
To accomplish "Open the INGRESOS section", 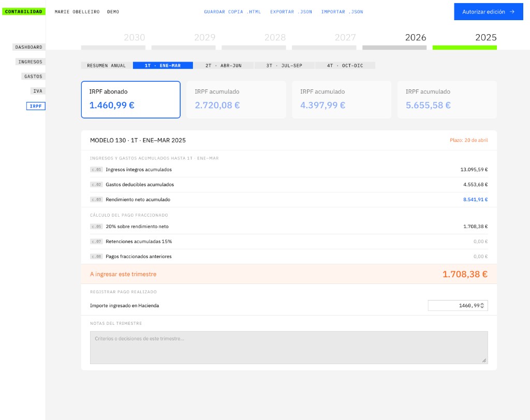I will pos(31,62).
